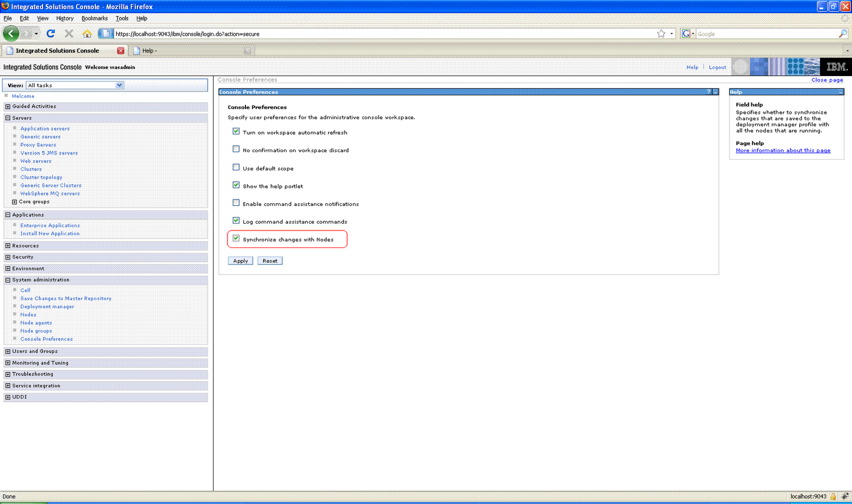Minimize the Console Preferences portlet

coord(716,92)
